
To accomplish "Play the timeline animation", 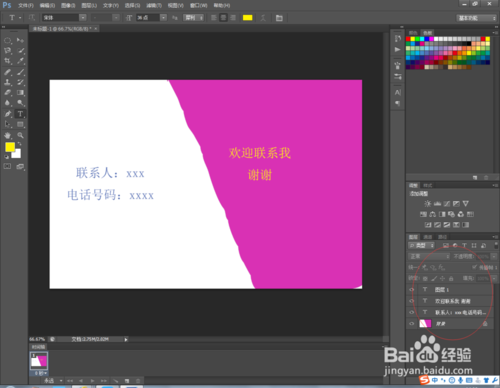I will [x=92, y=380].
